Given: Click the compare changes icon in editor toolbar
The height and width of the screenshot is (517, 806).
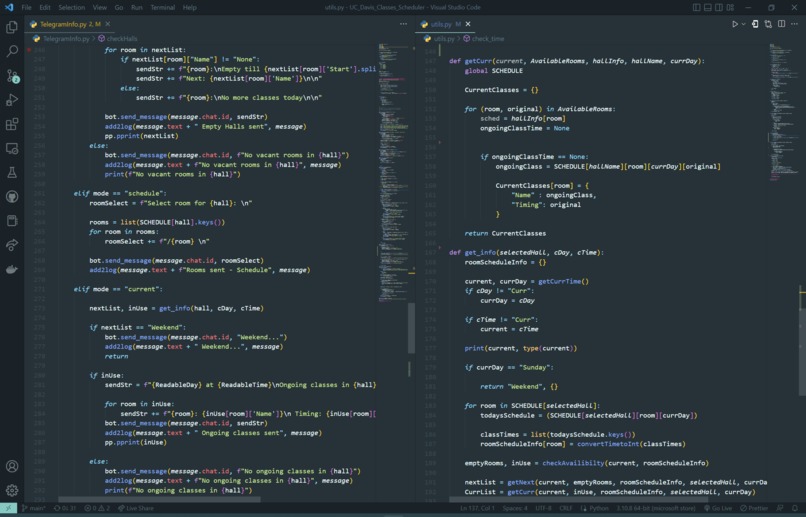Looking at the screenshot, I should (768, 24).
